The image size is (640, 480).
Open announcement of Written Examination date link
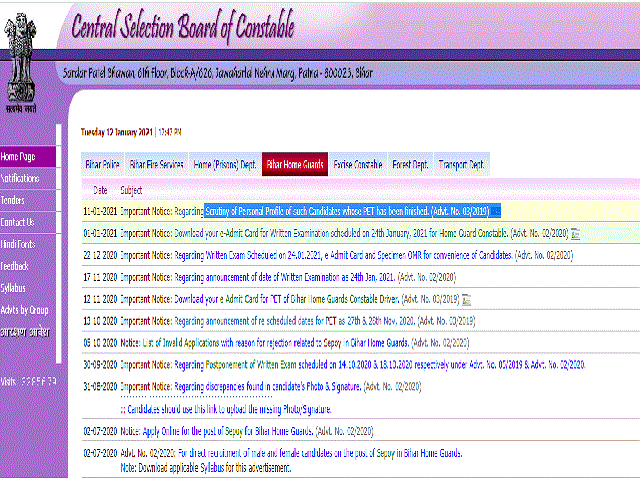pos(285,278)
